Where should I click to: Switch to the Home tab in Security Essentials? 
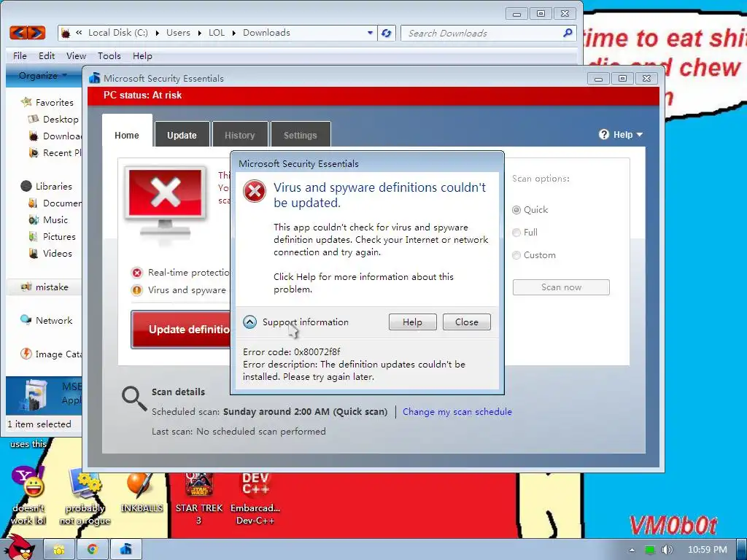(x=127, y=135)
